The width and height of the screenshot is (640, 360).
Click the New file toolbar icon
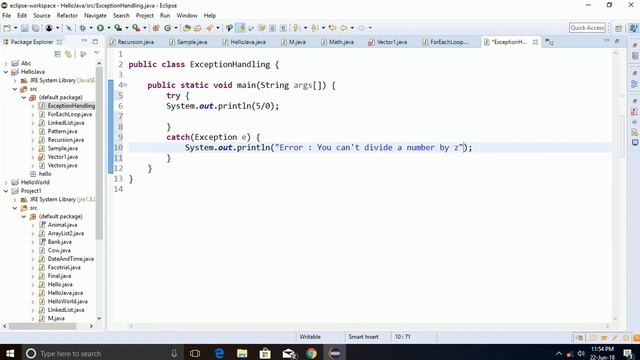[x=7, y=28]
